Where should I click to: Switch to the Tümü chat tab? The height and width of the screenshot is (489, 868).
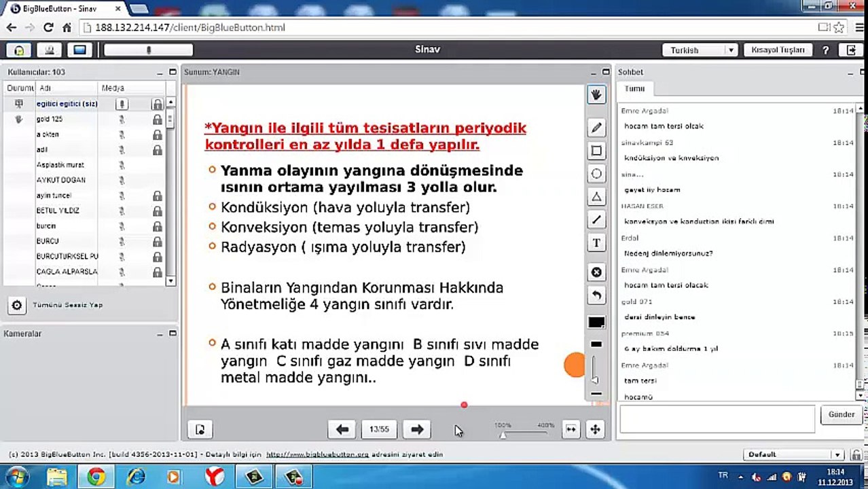[x=634, y=88]
